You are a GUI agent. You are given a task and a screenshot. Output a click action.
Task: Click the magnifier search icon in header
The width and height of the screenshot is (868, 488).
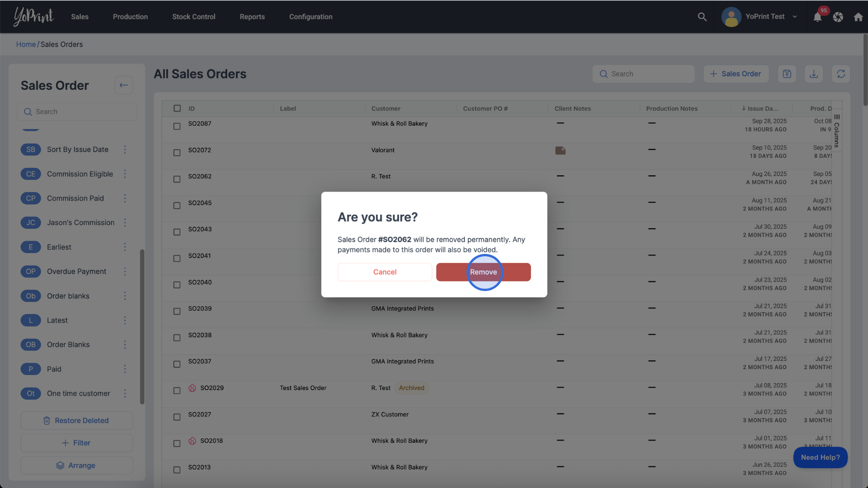tap(702, 17)
